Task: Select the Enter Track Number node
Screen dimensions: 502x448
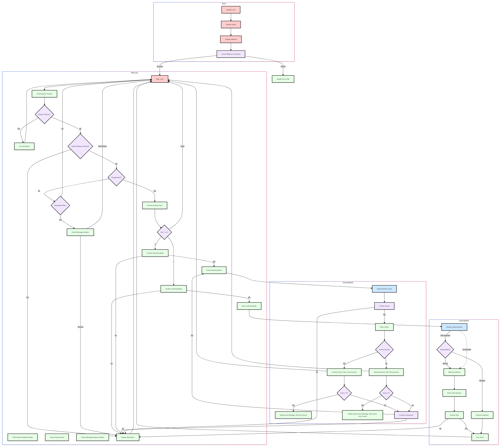Action: click(454, 393)
